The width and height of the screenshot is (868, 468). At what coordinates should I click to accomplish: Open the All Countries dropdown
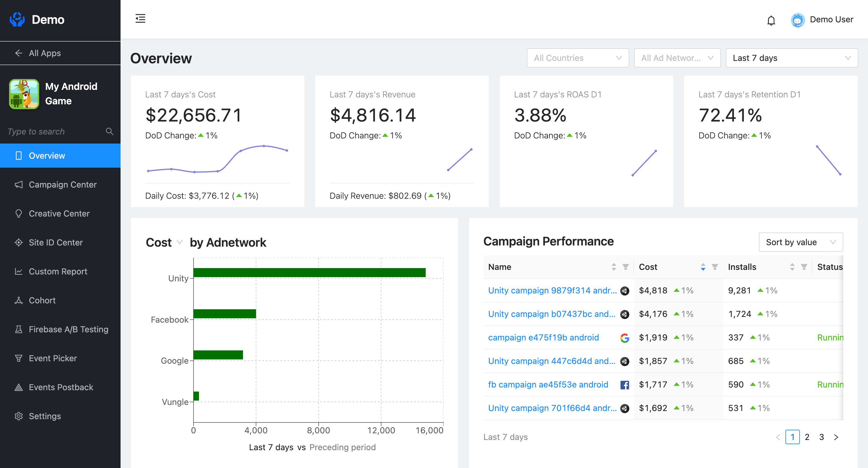pyautogui.click(x=577, y=58)
